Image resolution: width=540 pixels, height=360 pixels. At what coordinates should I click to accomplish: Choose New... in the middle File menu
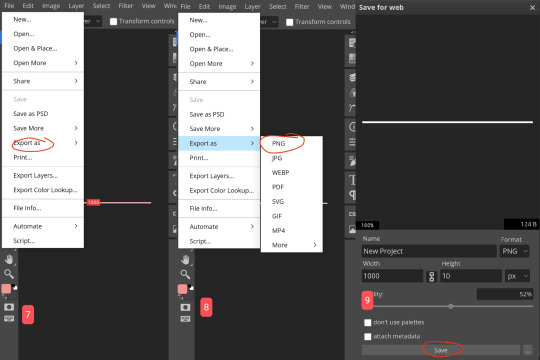219,20
